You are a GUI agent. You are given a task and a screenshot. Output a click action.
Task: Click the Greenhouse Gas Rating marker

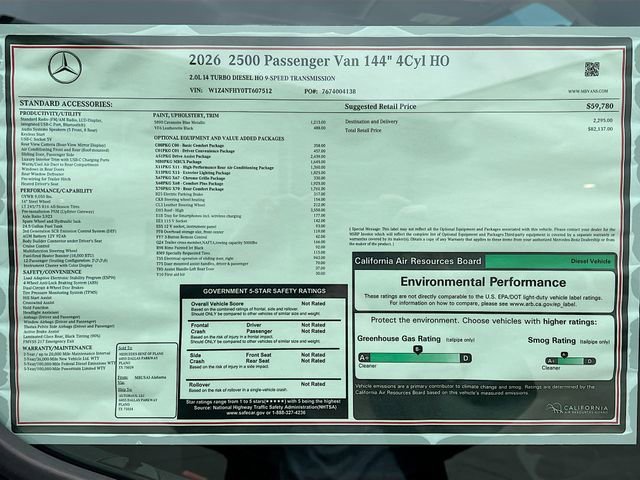click(417, 349)
